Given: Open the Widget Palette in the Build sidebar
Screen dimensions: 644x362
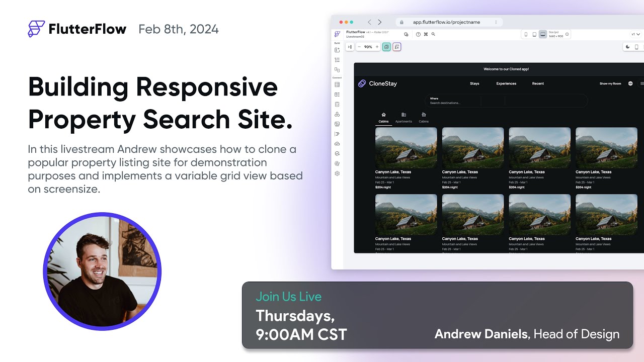Looking at the screenshot, I should pyautogui.click(x=337, y=50).
